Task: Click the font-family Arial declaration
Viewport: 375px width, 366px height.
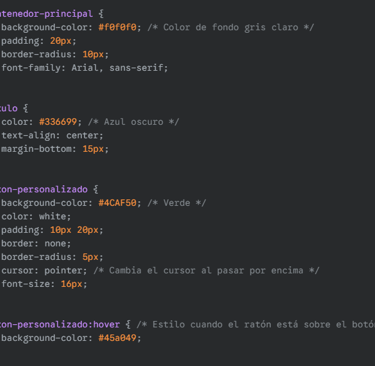Action: click(85, 68)
